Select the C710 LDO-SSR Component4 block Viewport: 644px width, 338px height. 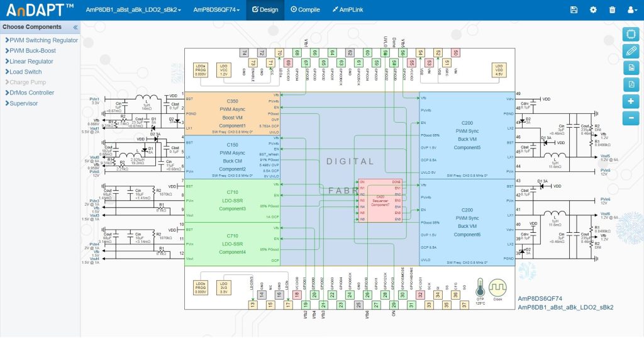233,244
